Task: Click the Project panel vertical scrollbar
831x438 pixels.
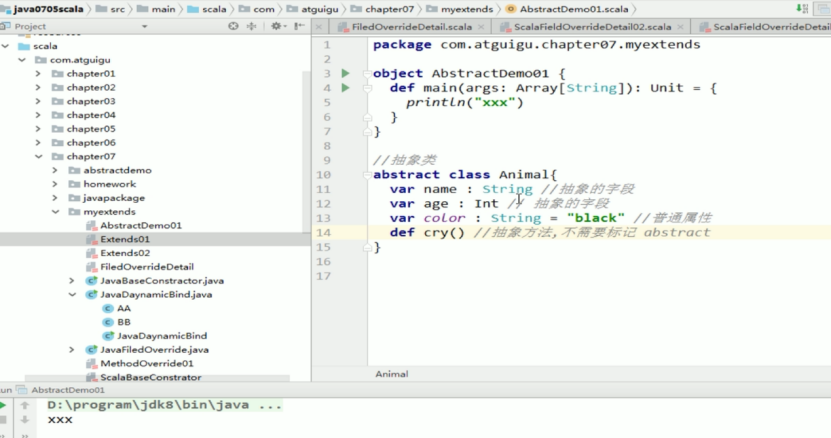Action: 306,151
